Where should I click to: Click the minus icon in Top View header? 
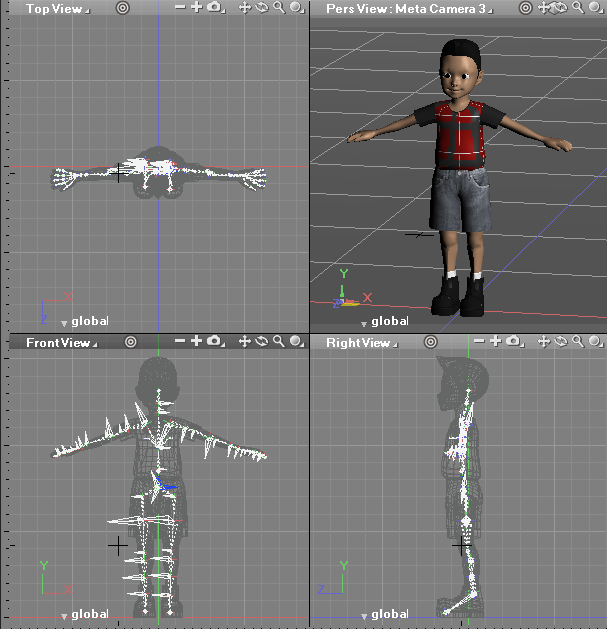[179, 8]
